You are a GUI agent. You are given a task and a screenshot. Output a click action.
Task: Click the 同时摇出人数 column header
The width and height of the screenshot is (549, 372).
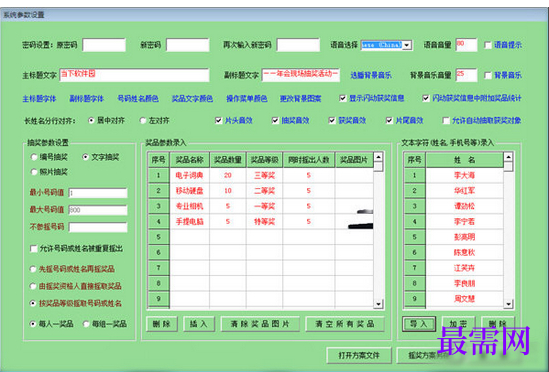[x=309, y=160]
